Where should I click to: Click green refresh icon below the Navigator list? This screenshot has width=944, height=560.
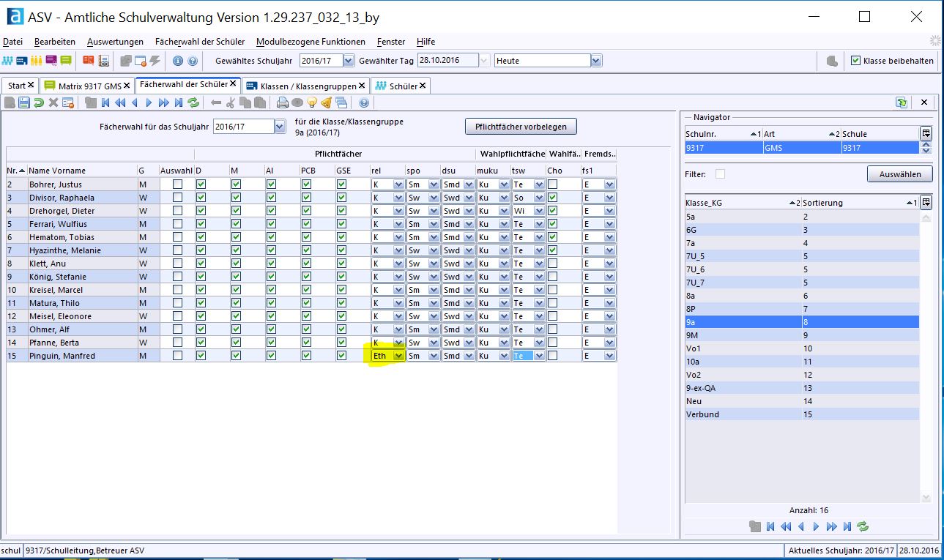point(863,526)
